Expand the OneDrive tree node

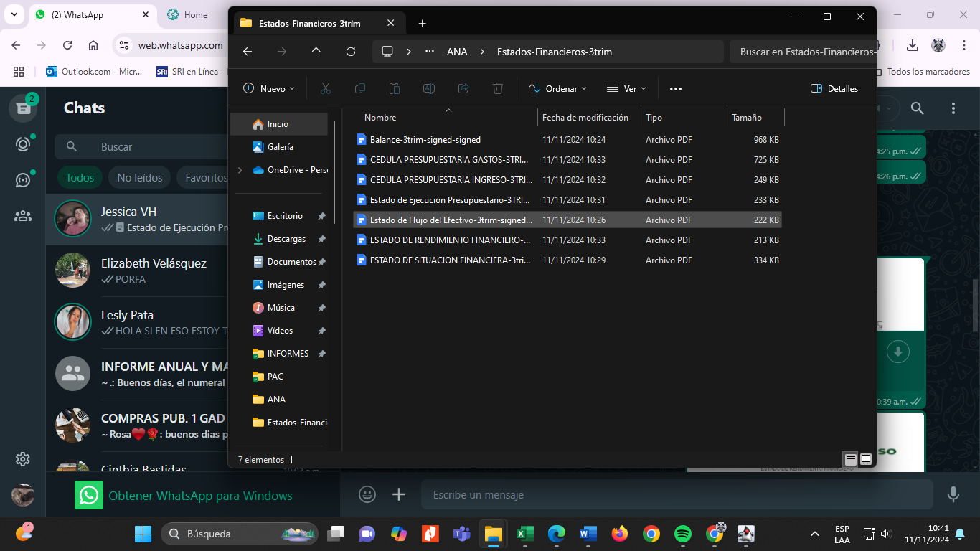pyautogui.click(x=240, y=170)
